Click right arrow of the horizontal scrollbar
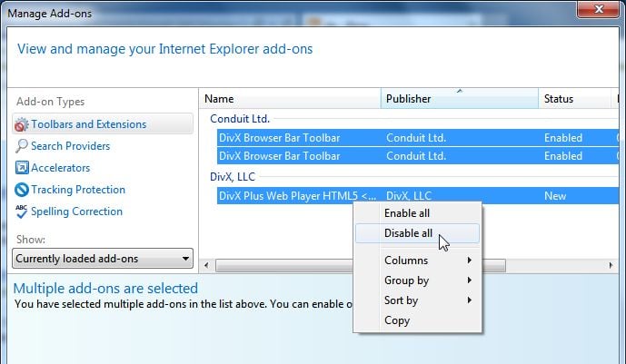The height and width of the screenshot is (364, 626). tap(611, 265)
